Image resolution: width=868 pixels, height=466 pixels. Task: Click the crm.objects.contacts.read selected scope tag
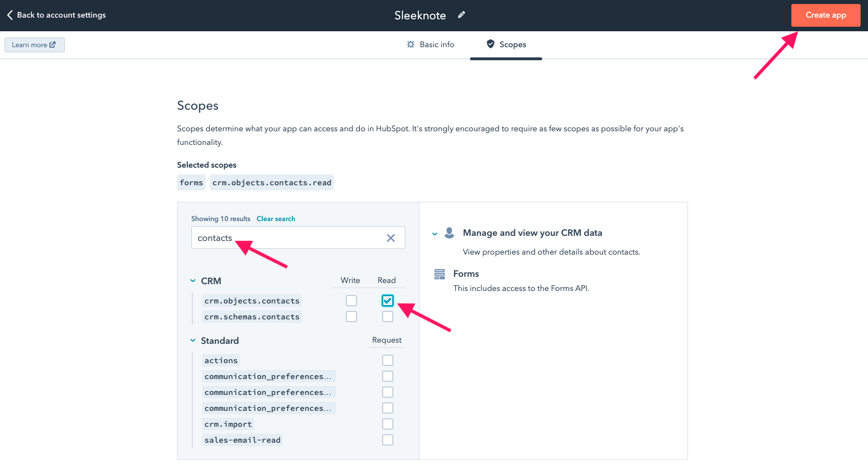pos(272,182)
